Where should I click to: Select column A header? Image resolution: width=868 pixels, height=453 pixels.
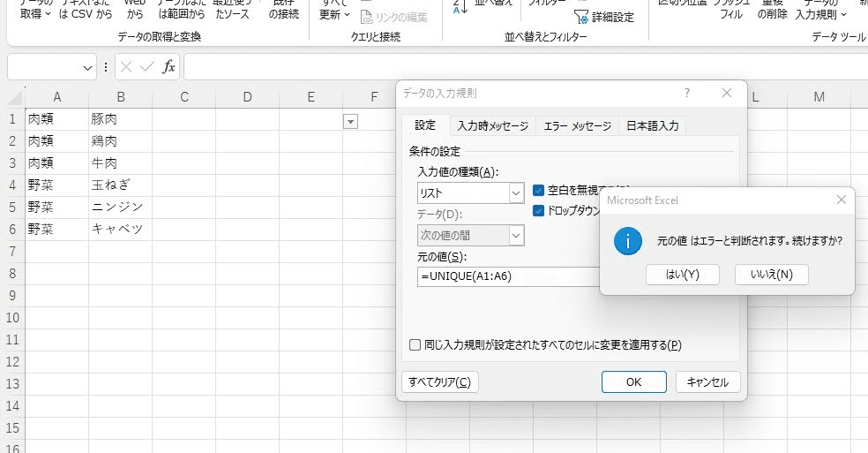tap(57, 97)
